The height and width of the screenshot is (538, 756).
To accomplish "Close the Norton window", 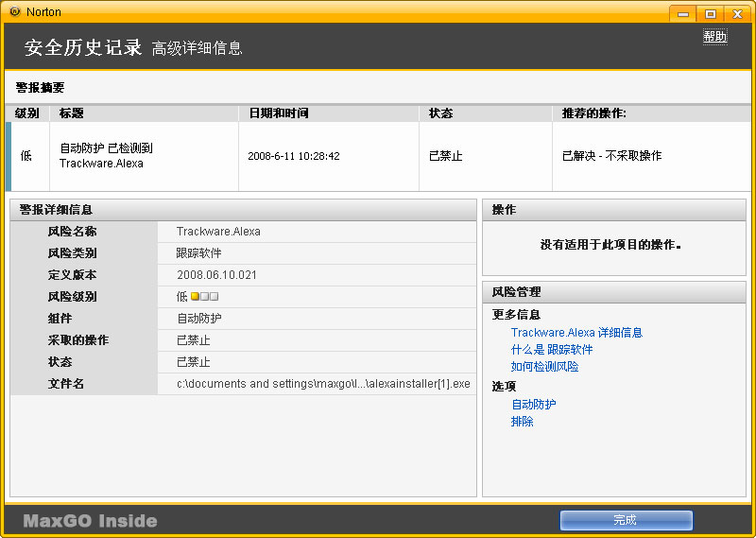I will click(x=737, y=13).
